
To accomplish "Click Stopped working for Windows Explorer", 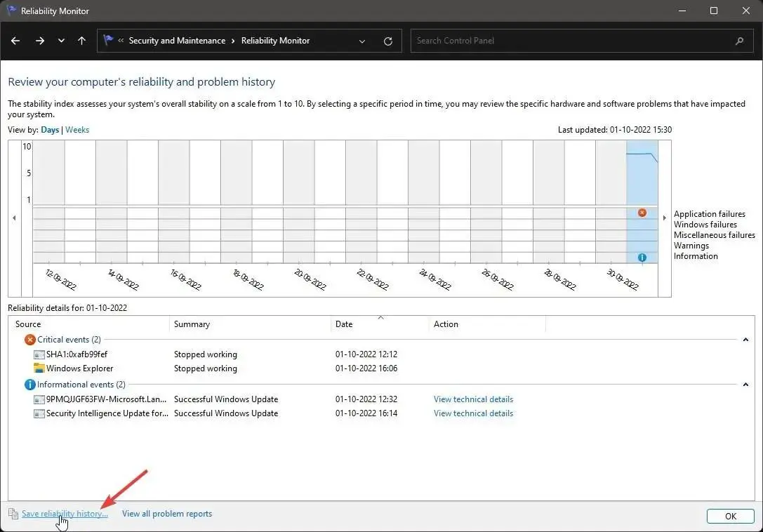I will 206,368.
